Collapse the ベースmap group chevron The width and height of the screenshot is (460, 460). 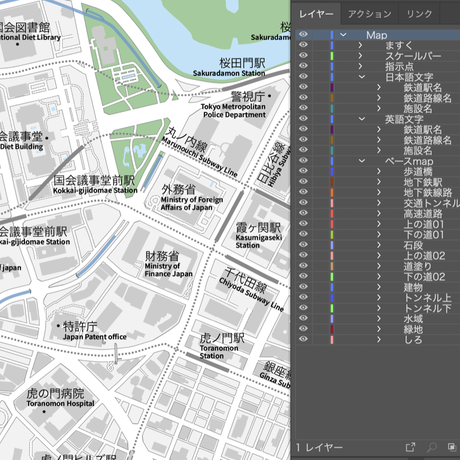point(362,161)
